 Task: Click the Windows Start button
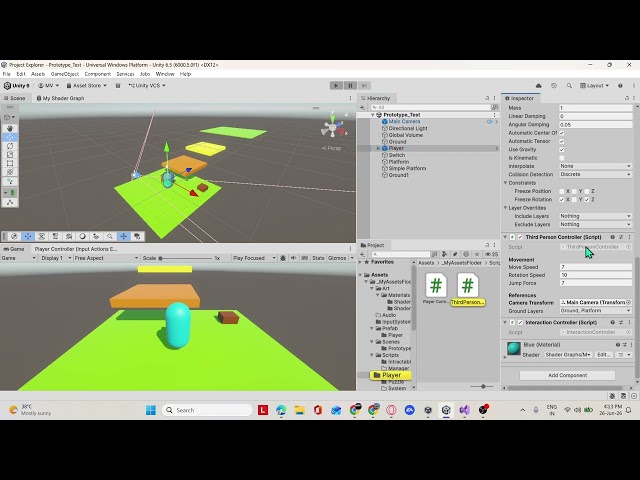(151, 410)
